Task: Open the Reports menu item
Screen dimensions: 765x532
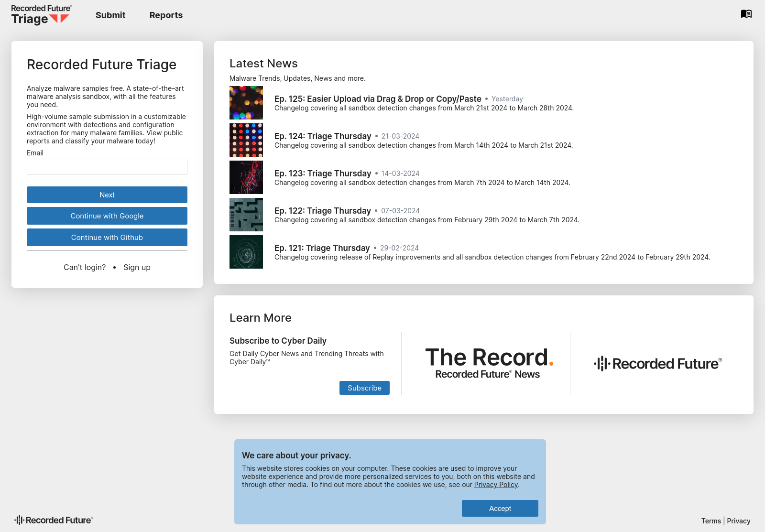Action: click(x=166, y=15)
